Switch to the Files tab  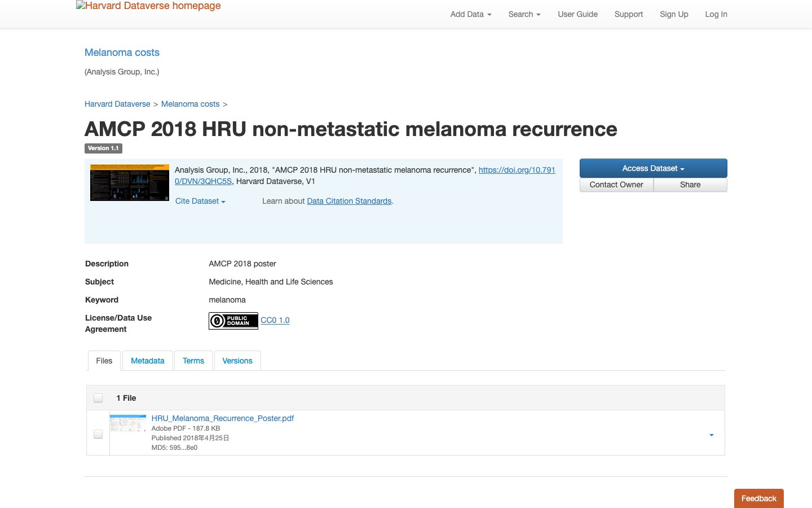pyautogui.click(x=104, y=361)
